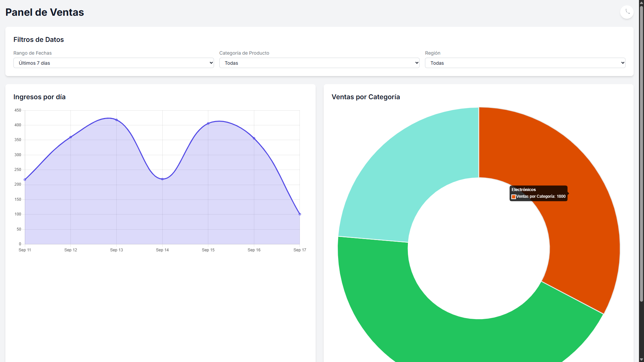644x362 pixels.
Task: Click the Sep 14 x-axis label
Action: (162, 250)
